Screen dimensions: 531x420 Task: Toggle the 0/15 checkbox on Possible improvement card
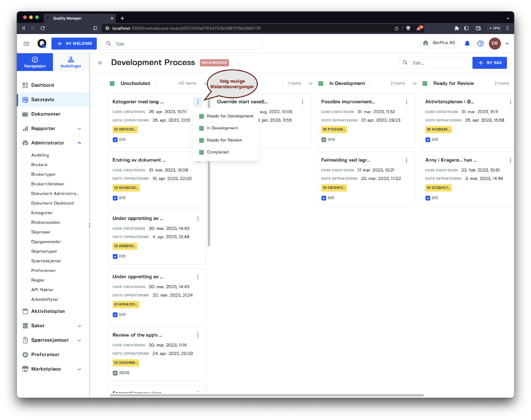tap(324, 140)
